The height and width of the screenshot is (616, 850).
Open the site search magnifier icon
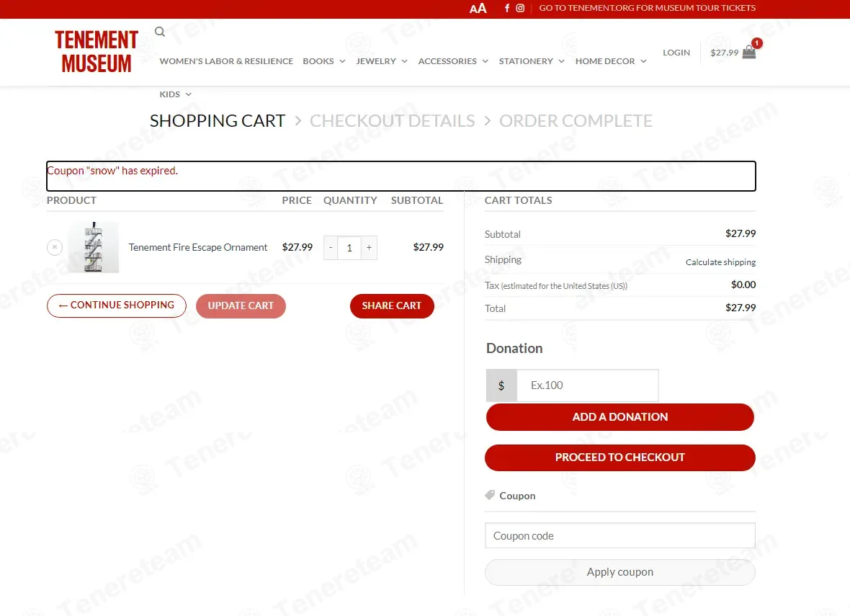pyautogui.click(x=160, y=32)
